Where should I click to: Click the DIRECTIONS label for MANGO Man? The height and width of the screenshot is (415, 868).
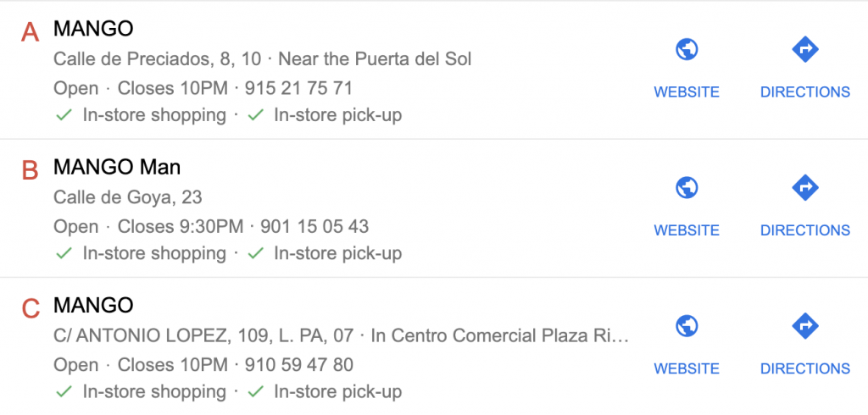[x=804, y=230]
